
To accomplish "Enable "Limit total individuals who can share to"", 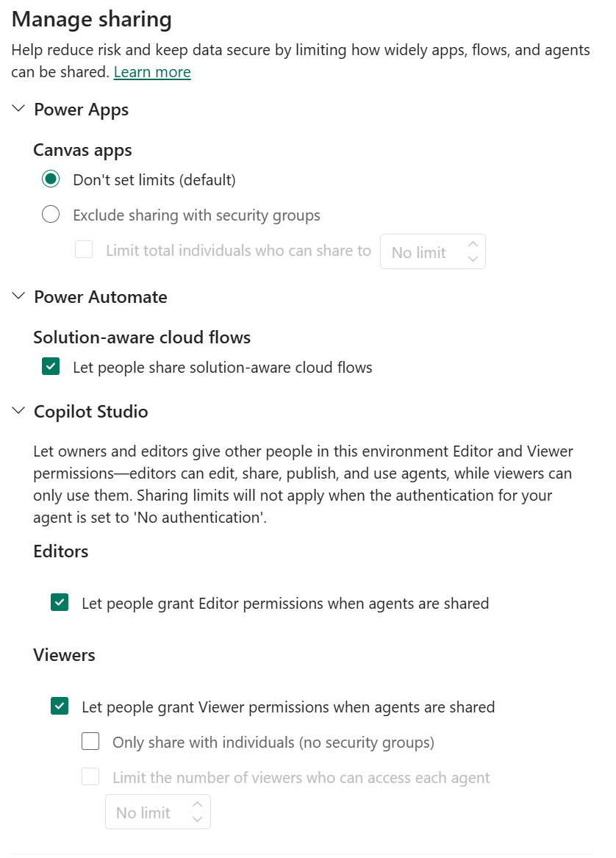I will (x=83, y=251).
